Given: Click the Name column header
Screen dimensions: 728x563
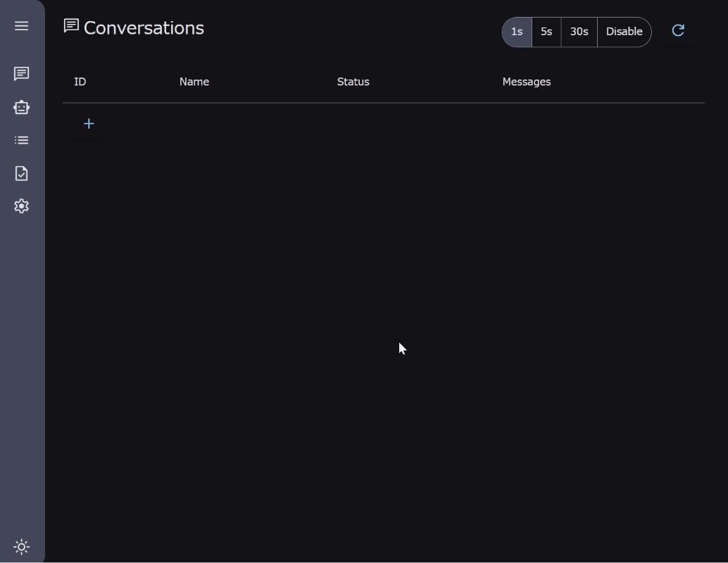Looking at the screenshot, I should (194, 82).
